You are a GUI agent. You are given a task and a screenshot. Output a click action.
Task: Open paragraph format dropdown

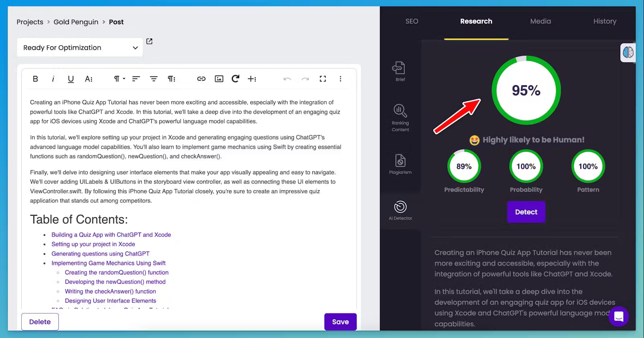pyautogui.click(x=119, y=79)
